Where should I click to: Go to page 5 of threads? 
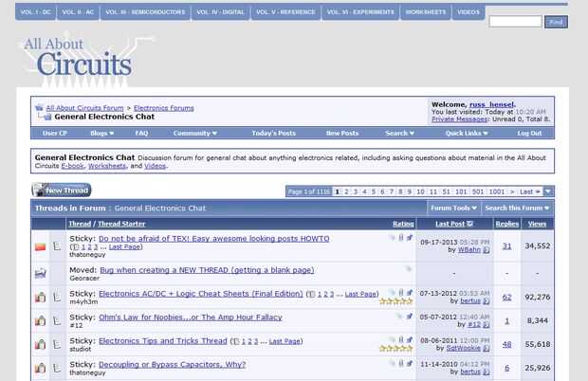(373, 191)
